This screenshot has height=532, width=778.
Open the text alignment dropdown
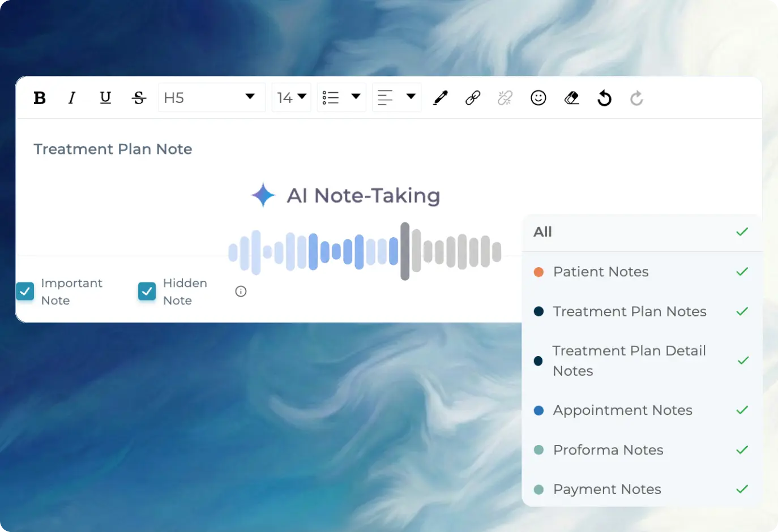click(x=396, y=97)
